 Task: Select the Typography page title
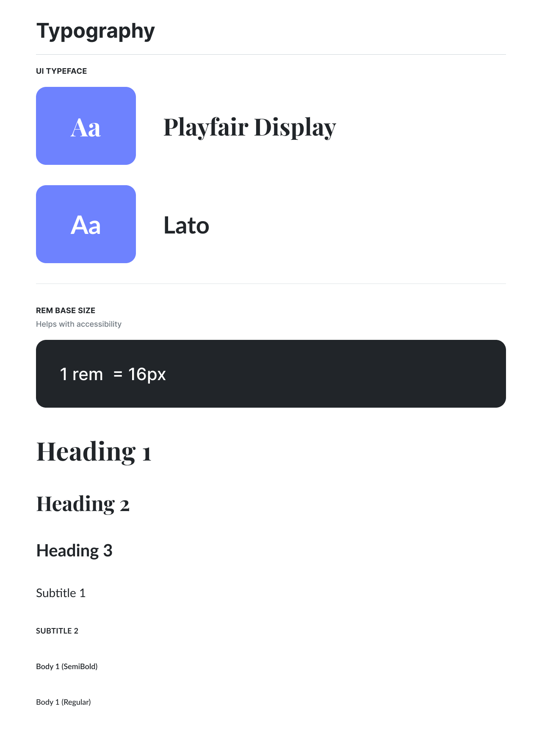[96, 32]
